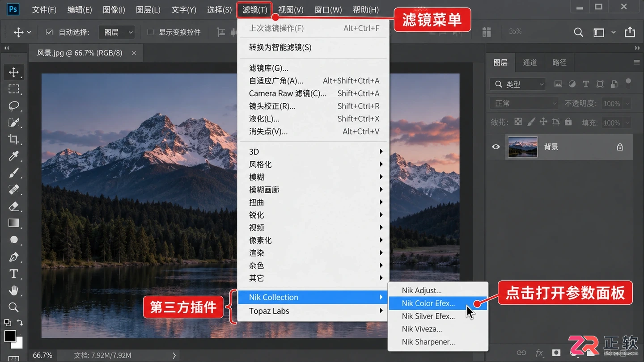Expand the 不透明度 100% slider arrow

627,103
